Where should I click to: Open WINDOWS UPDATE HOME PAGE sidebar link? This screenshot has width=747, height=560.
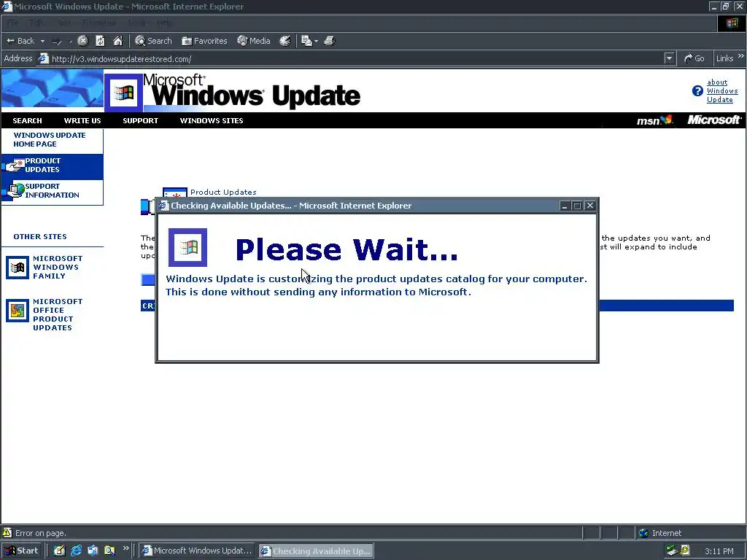[50, 139]
